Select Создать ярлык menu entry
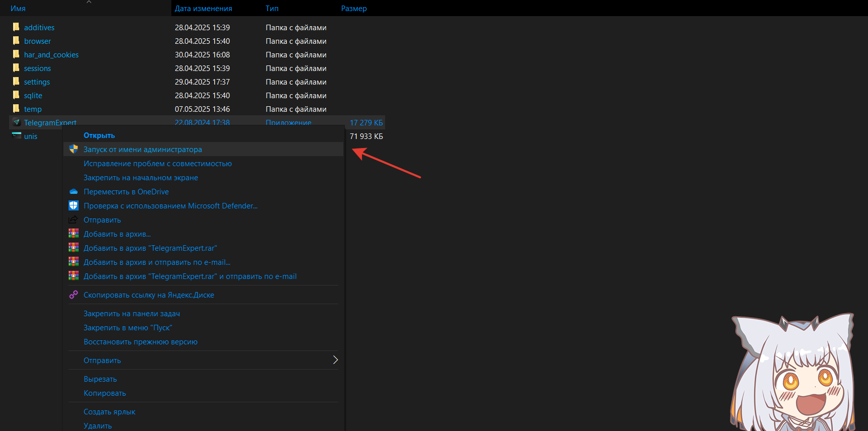This screenshot has height=431, width=868. (109, 412)
